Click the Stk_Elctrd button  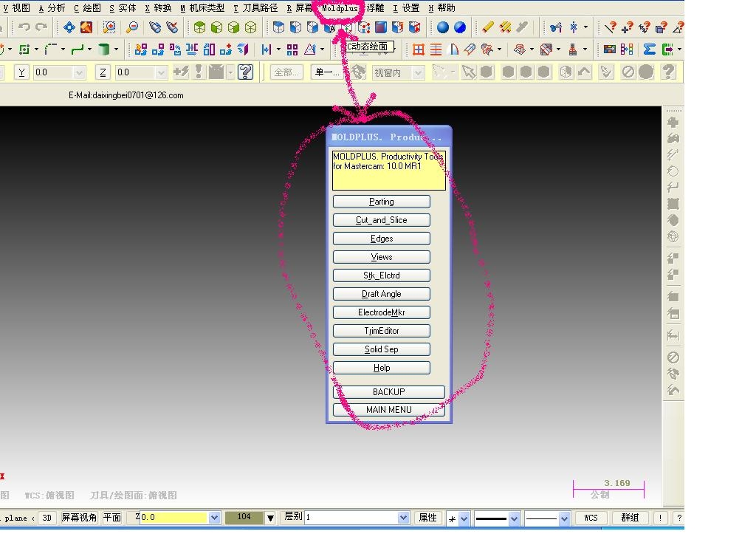coord(382,275)
